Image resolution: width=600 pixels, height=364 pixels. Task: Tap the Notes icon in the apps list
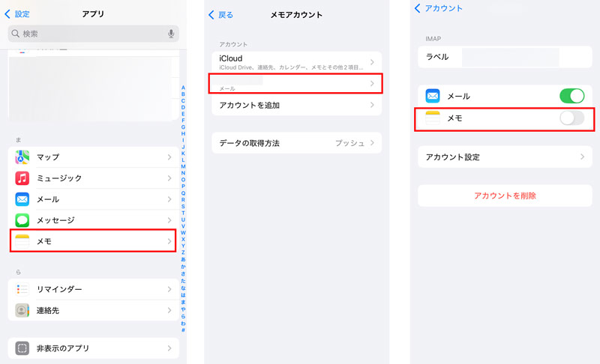click(22, 241)
